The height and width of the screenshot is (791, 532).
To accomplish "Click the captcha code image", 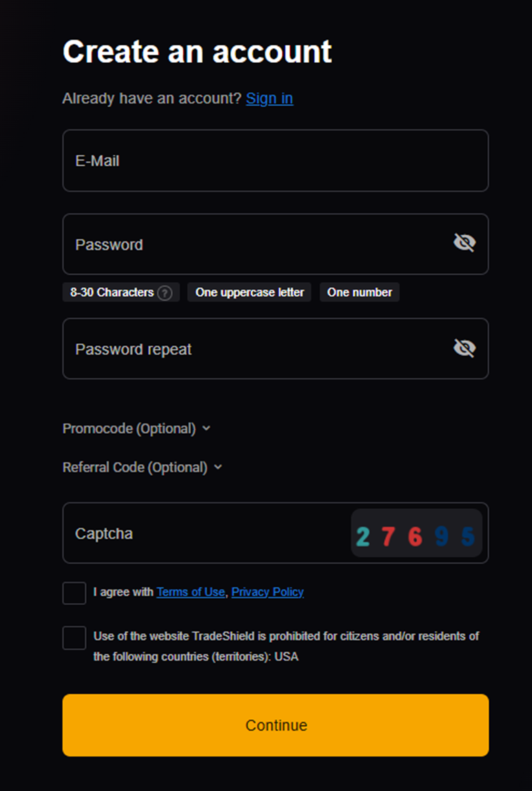I will coord(416,534).
